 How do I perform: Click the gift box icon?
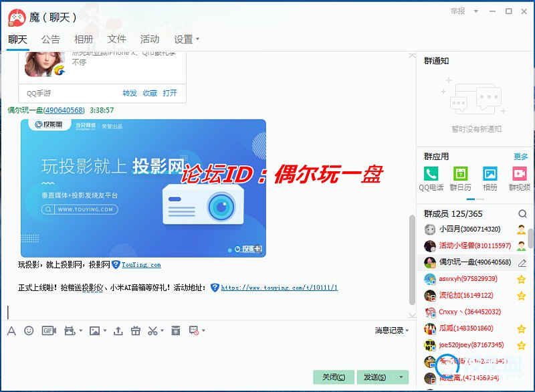[136, 330]
